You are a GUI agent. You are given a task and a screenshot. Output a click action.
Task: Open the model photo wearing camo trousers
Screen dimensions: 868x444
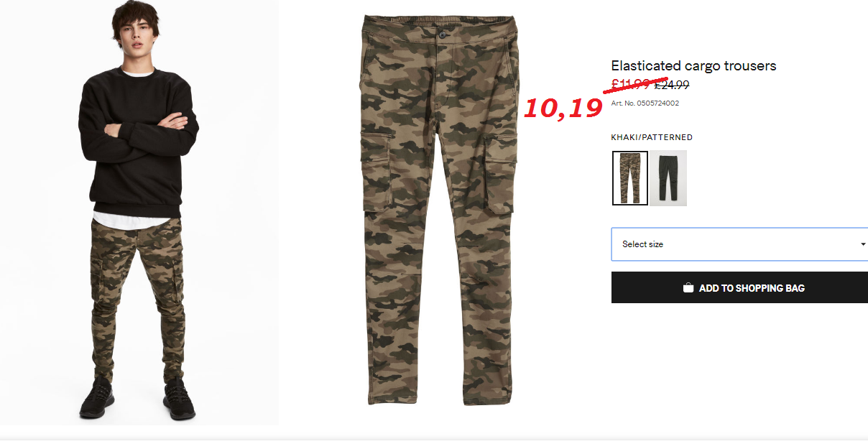coord(139,212)
